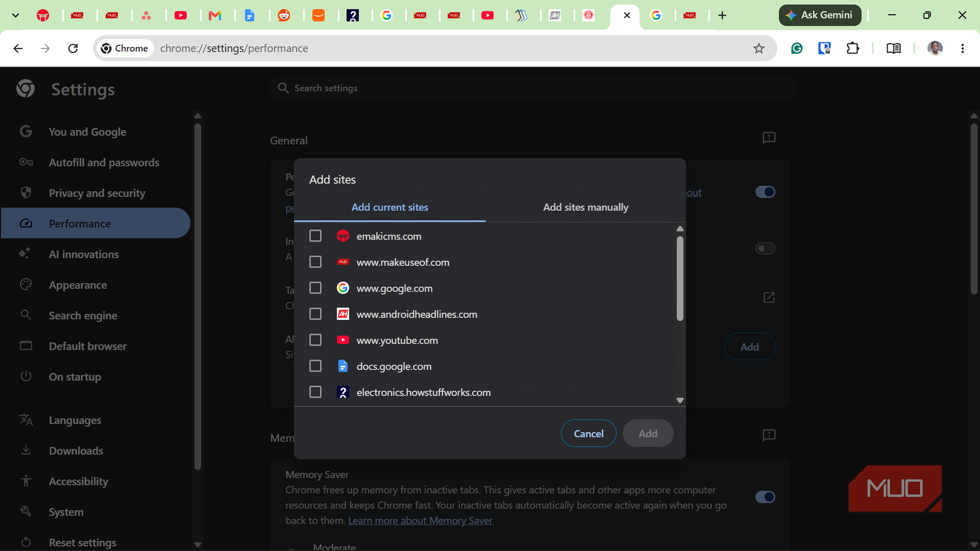
Task: Open the Chrome three-dot menu
Action: pyautogui.click(x=963, y=48)
